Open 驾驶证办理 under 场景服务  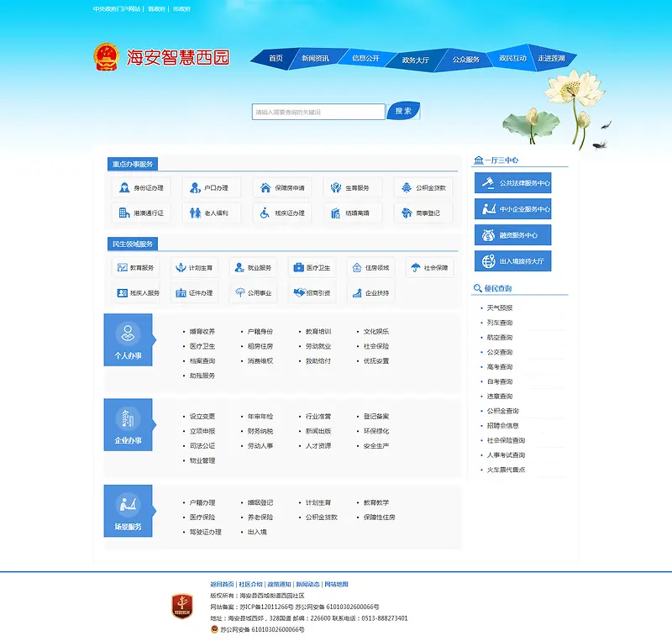point(205,532)
